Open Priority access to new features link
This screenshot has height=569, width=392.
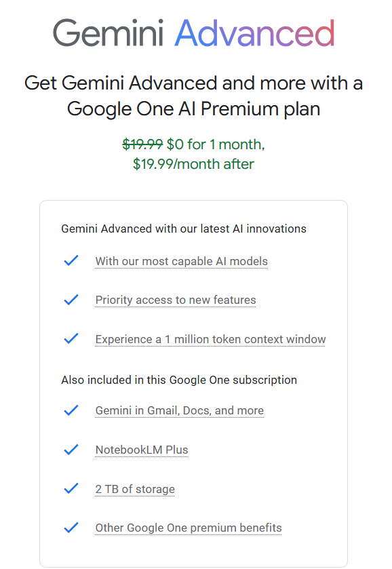[x=175, y=300]
